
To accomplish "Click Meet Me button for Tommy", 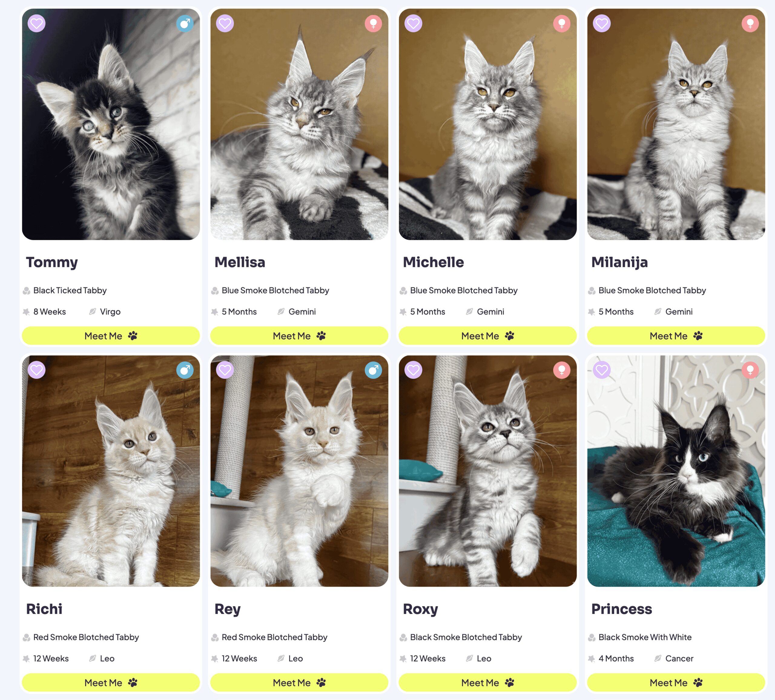I will pos(111,336).
